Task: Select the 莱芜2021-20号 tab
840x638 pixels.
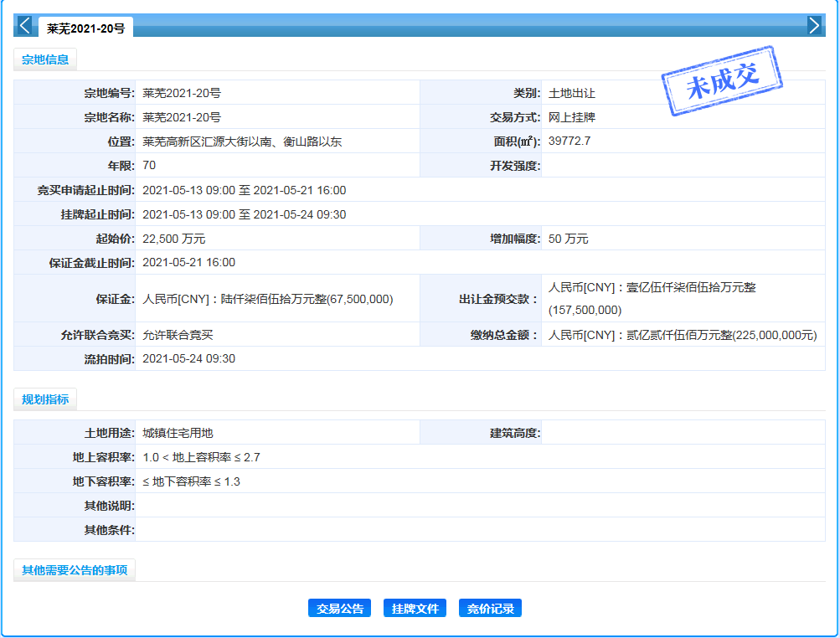Action: pyautogui.click(x=85, y=28)
